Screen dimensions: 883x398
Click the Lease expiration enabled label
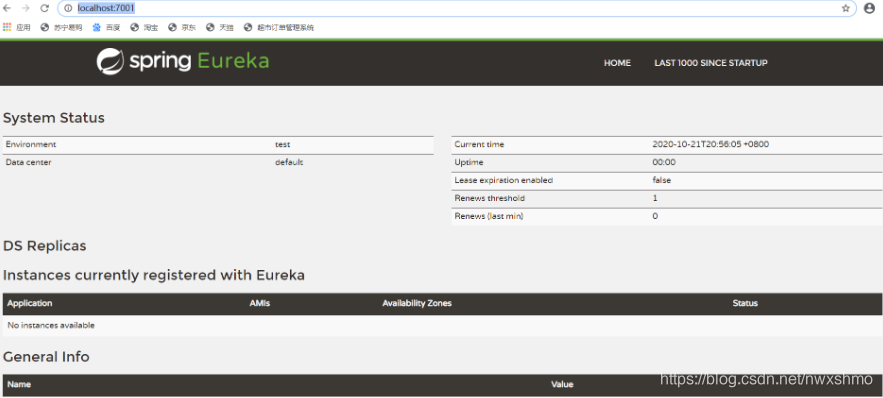(x=503, y=181)
